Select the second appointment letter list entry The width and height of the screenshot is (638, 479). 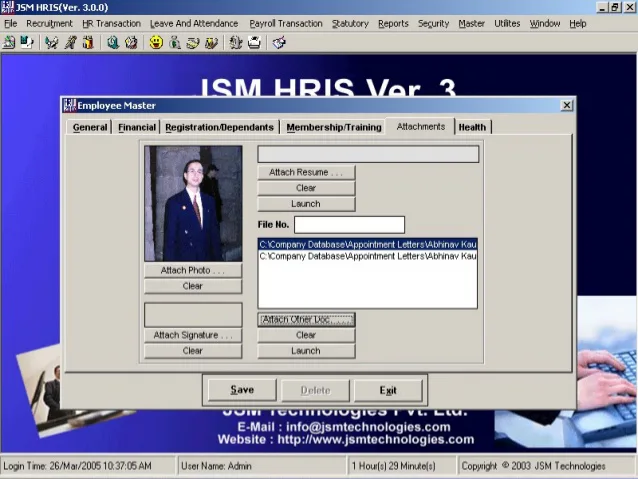(x=367, y=256)
